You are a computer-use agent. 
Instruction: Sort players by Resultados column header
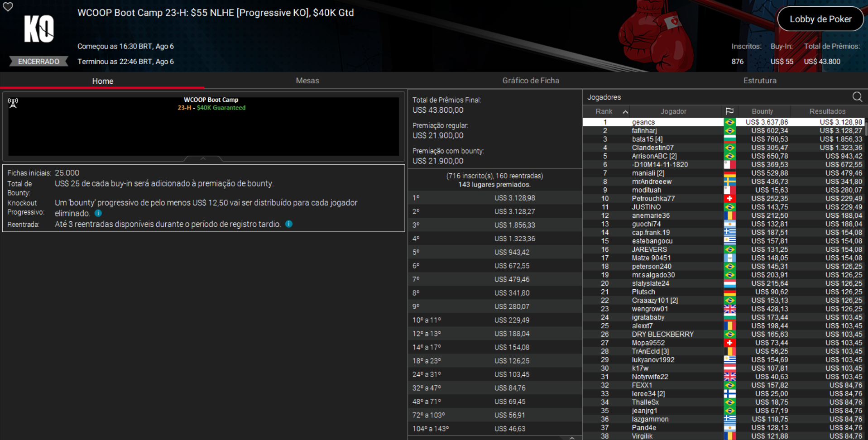click(827, 111)
